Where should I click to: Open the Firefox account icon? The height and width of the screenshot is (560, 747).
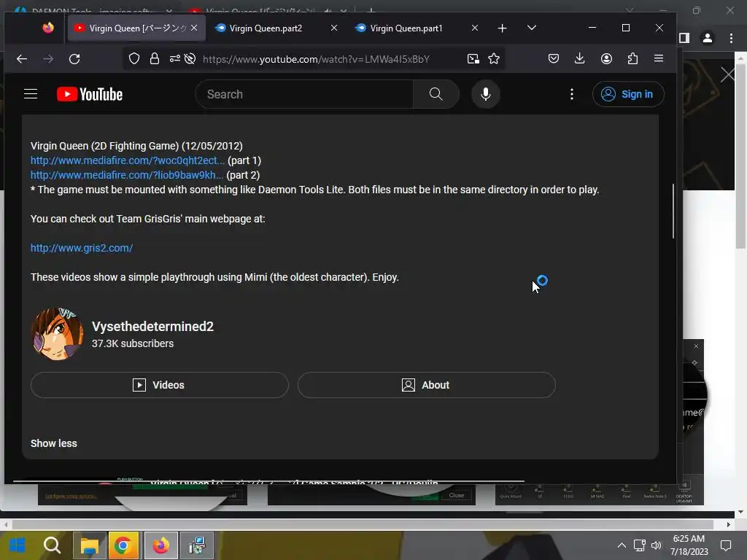[x=606, y=58]
